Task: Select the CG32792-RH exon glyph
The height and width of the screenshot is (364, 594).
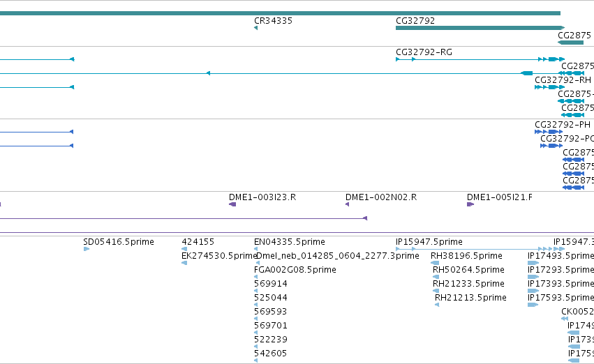Action: pos(550,87)
